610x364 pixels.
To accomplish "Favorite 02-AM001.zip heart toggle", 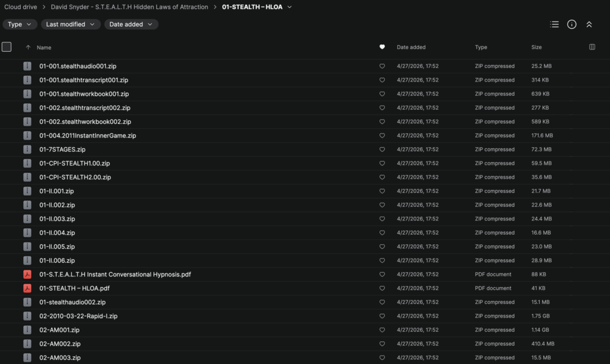I will point(382,330).
